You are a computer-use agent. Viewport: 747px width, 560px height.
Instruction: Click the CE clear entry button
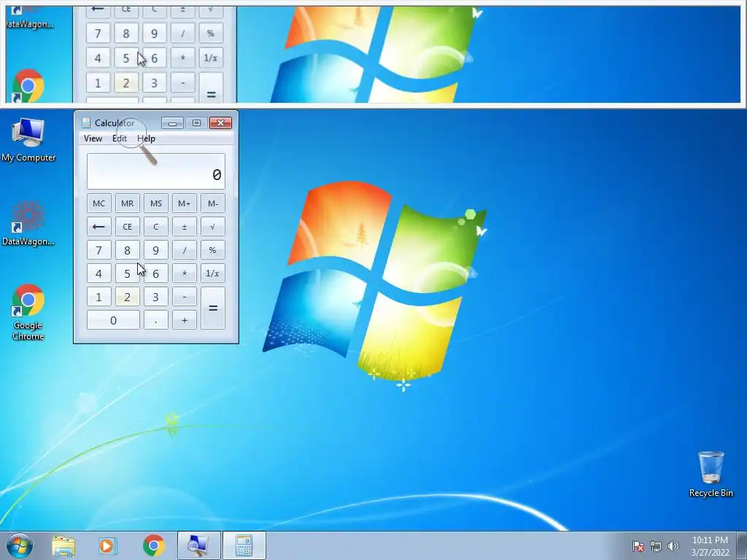tap(127, 227)
